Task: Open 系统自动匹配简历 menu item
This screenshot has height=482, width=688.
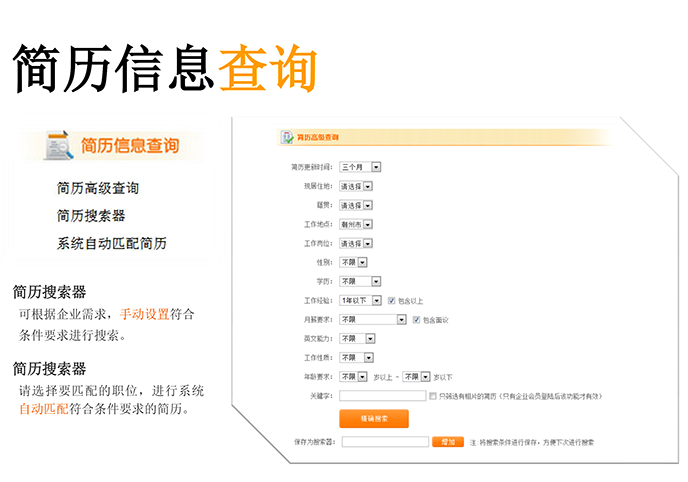Action: [112, 243]
